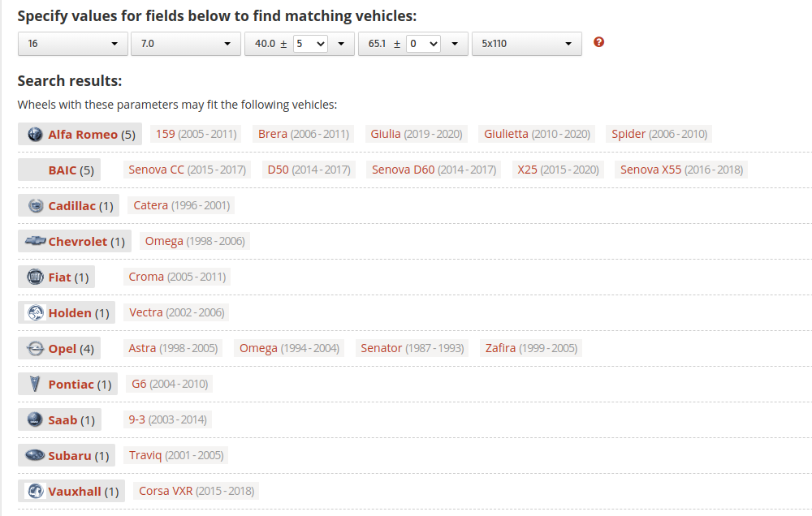Viewport: 812px width, 516px height.
Task: Open the rim width dropdown showing 7.0
Action: pyautogui.click(x=186, y=44)
